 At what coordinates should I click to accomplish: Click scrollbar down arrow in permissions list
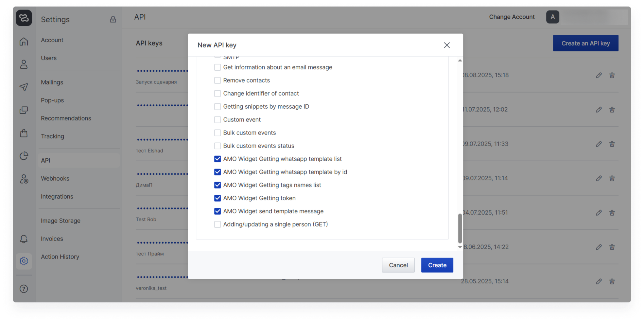click(x=460, y=247)
